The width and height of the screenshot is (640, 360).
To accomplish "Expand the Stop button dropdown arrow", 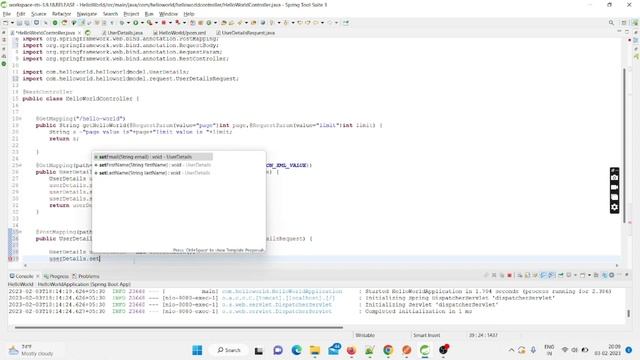I will tap(170, 23).
